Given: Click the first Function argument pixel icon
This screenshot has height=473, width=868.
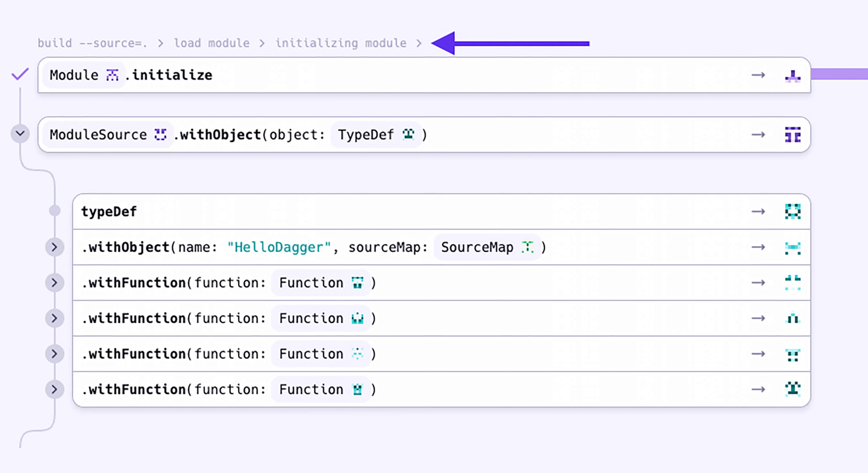Looking at the screenshot, I should tap(357, 283).
